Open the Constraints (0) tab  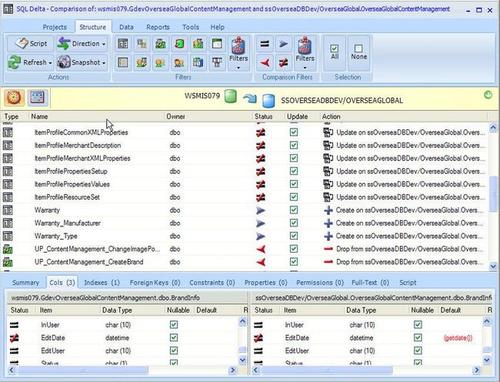tap(212, 283)
